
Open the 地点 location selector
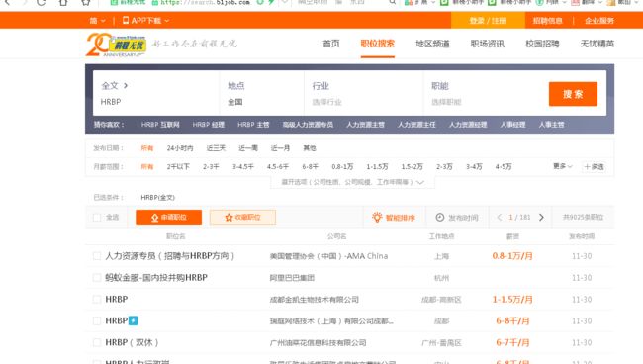261,93
